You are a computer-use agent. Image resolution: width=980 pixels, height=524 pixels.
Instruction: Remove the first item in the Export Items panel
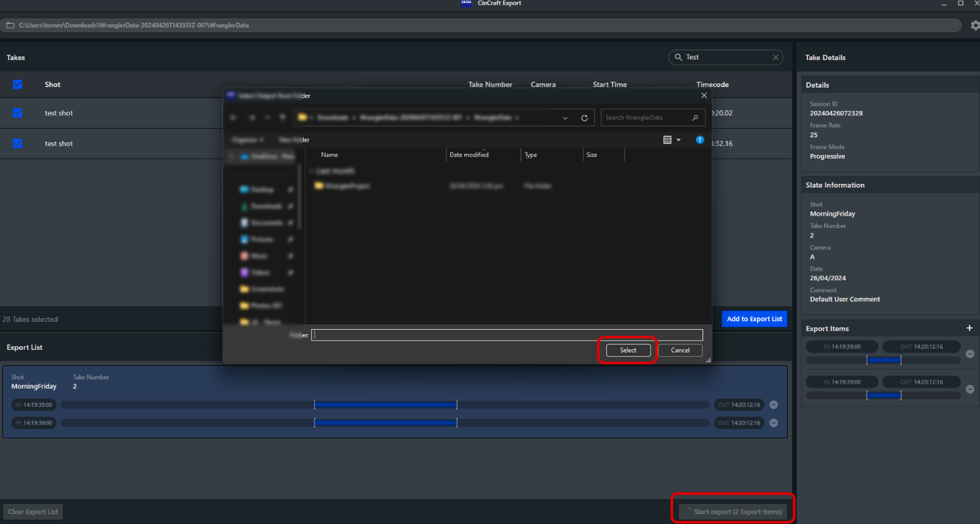(x=970, y=354)
